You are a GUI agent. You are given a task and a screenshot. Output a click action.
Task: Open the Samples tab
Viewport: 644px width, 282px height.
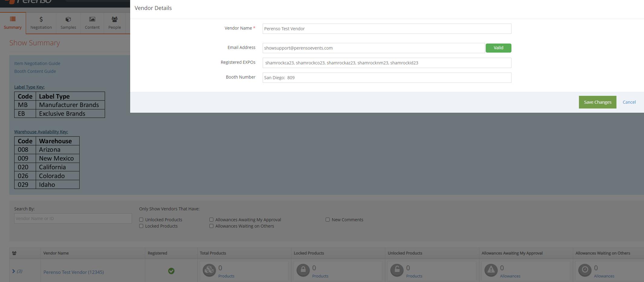point(68,23)
